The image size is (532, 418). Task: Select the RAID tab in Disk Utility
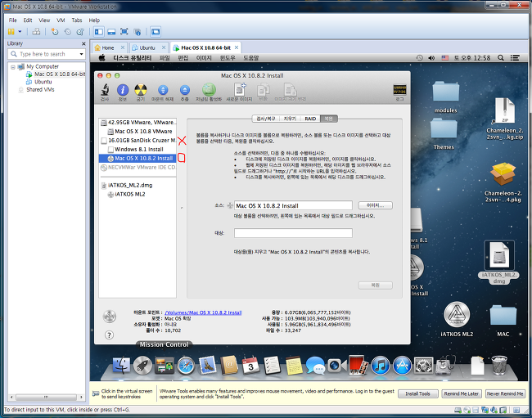[310, 119]
